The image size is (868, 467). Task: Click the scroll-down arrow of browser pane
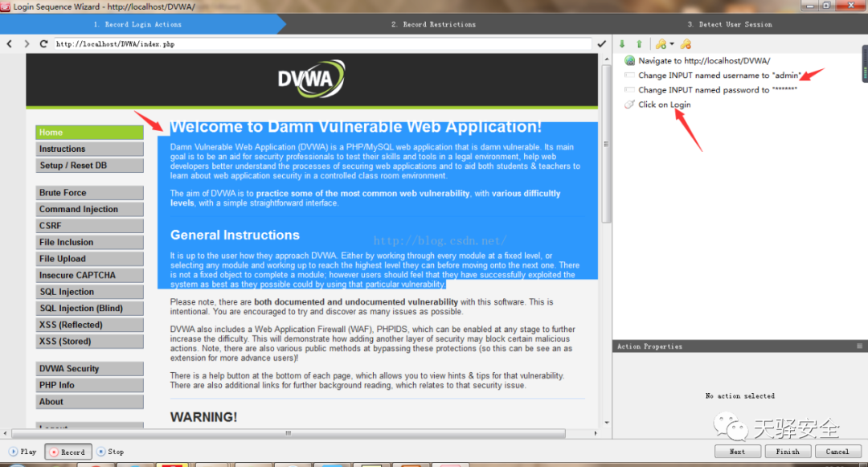[607, 423]
